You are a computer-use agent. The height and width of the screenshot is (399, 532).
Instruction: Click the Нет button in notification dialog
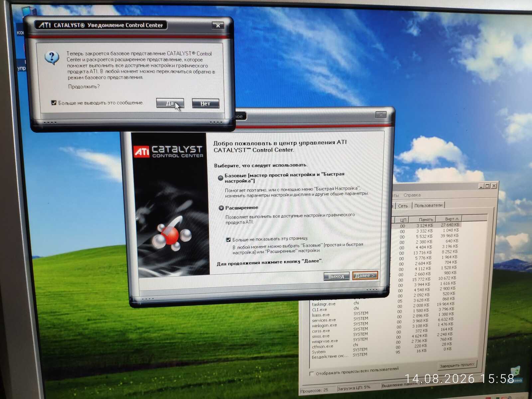point(205,104)
